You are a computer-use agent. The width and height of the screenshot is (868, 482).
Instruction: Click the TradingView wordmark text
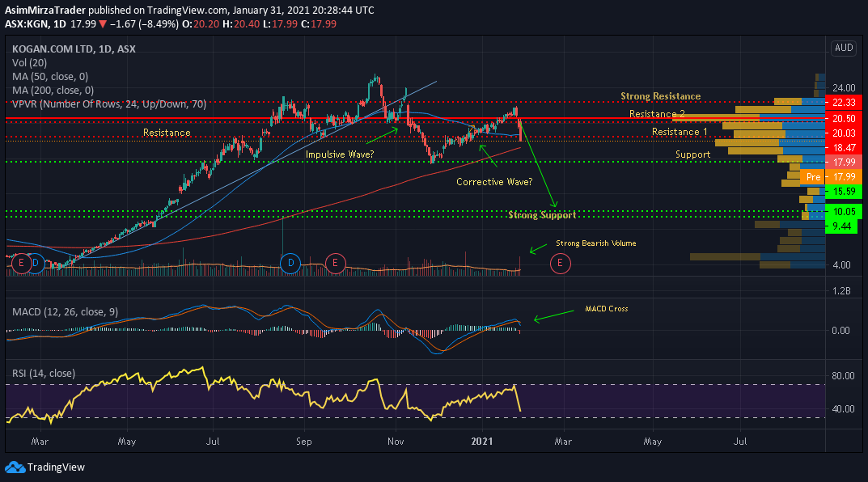[x=56, y=467]
